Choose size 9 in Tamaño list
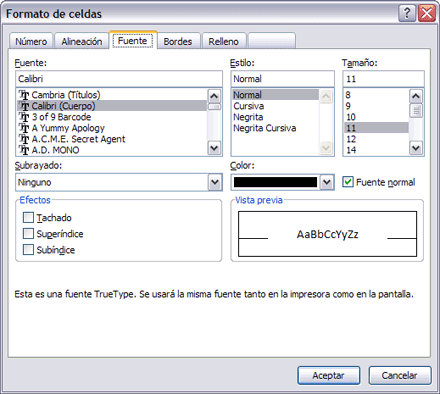The width and height of the screenshot is (440, 394). click(x=376, y=106)
